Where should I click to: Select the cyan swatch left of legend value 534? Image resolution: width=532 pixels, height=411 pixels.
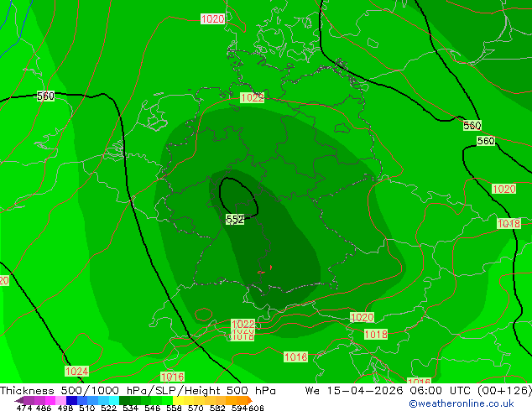point(114,400)
